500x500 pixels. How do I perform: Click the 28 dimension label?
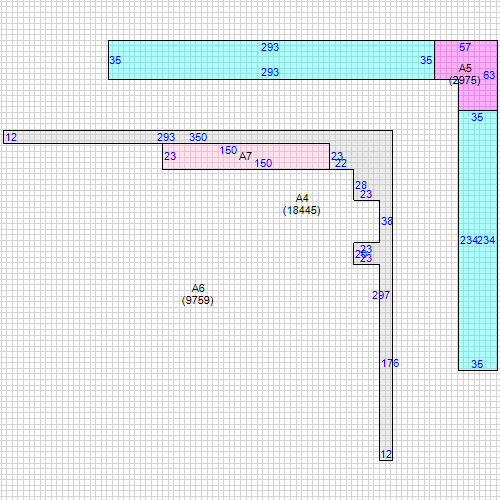[x=361, y=185]
